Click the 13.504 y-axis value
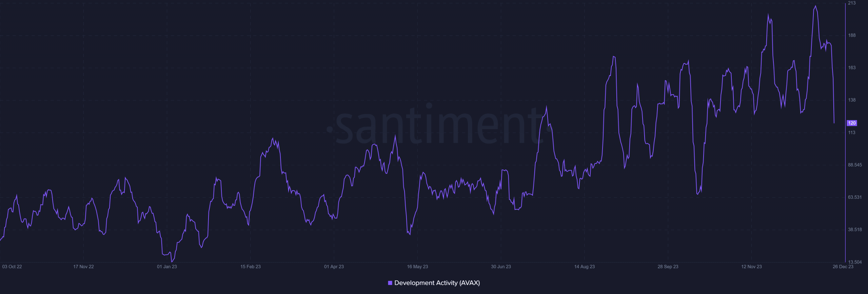This screenshot has width=868, height=294. coord(855,262)
